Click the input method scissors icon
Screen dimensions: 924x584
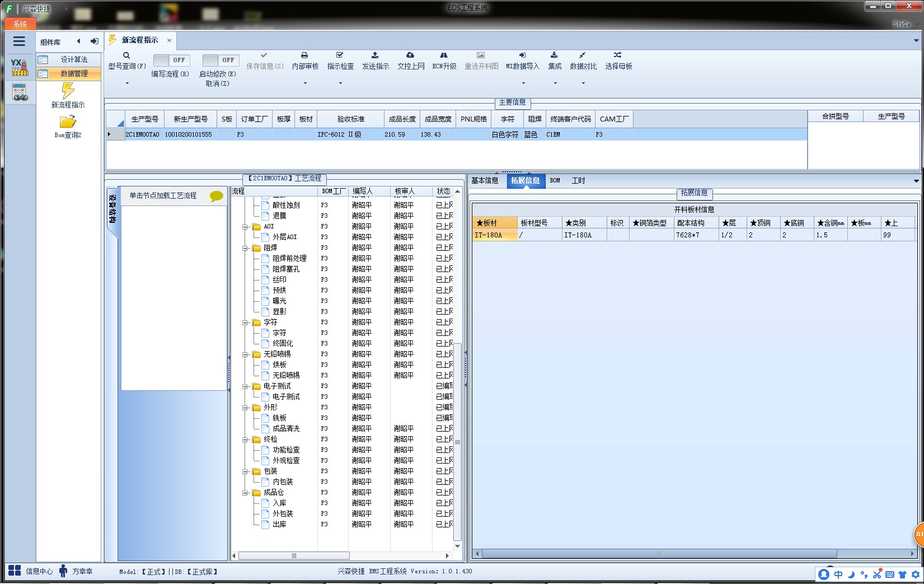[877, 574]
